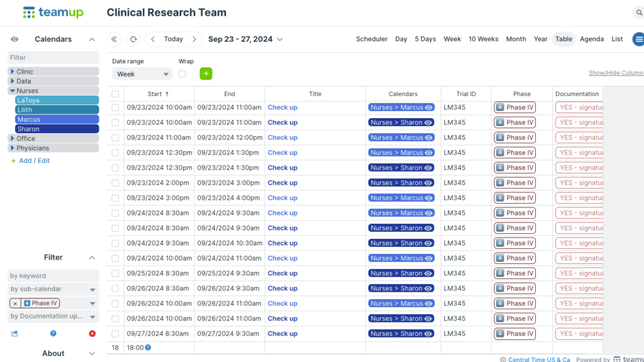Click the by keyword filter field
The image size is (644, 362).
click(53, 276)
